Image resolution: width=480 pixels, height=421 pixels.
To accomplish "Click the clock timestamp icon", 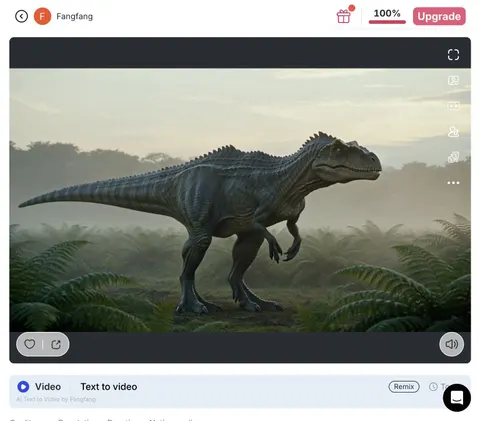I will [433, 387].
